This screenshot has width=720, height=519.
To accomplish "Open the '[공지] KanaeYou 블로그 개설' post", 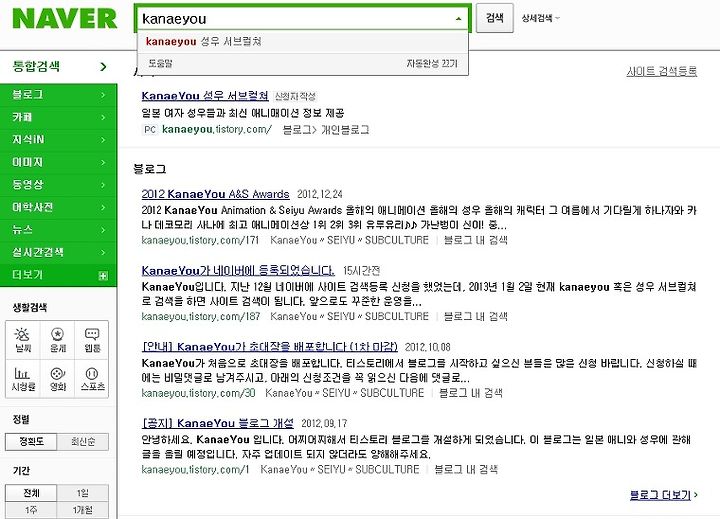I will (x=218, y=423).
